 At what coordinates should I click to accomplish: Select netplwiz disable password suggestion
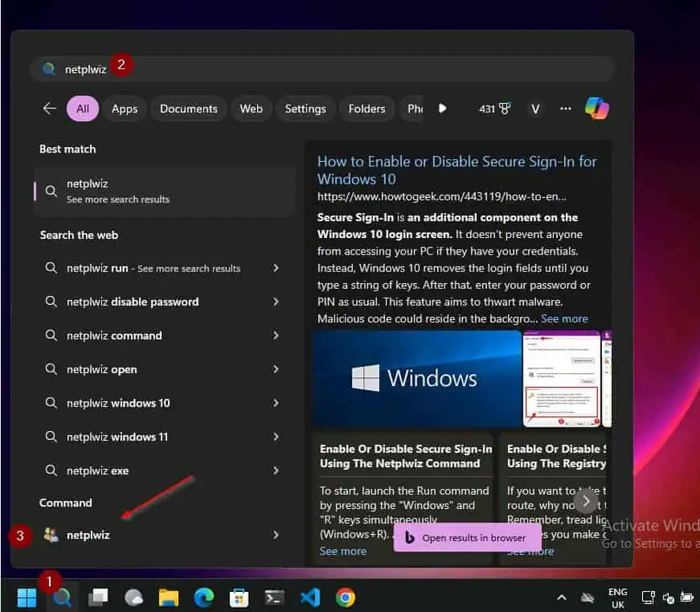click(x=164, y=302)
